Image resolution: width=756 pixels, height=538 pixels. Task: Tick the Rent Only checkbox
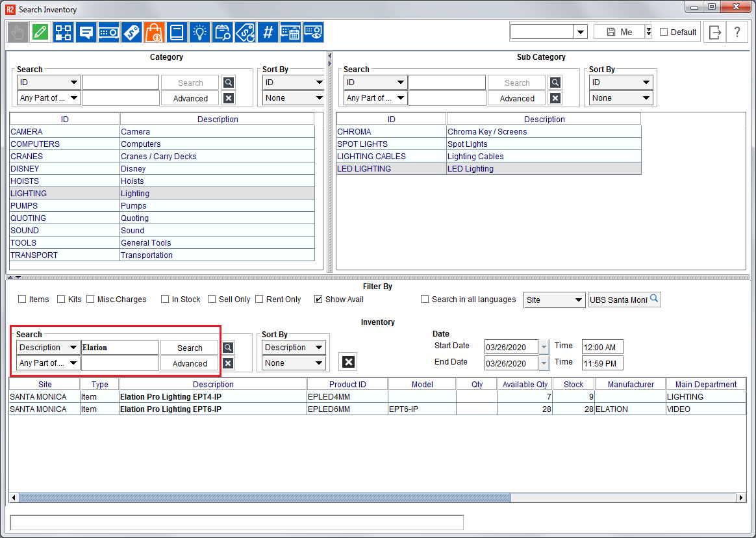260,300
